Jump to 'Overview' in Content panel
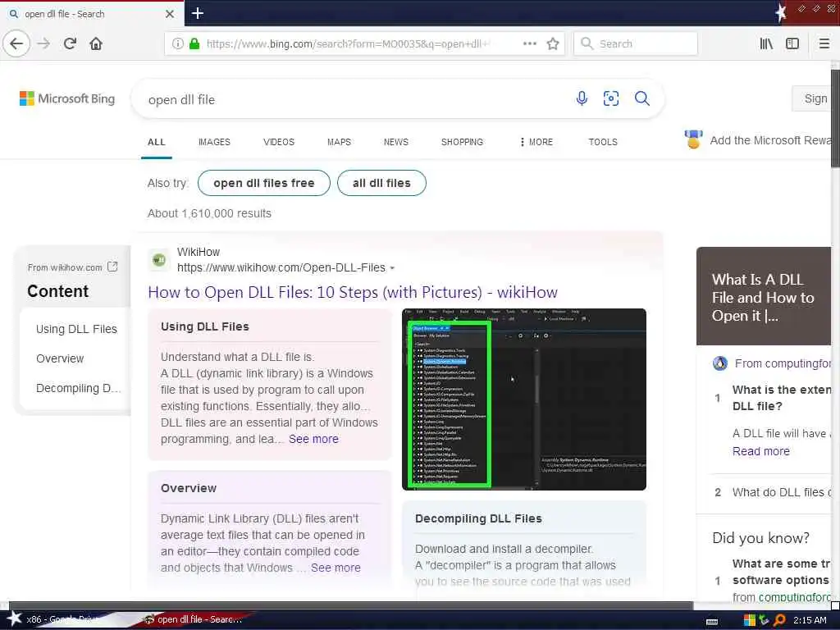The width and height of the screenshot is (840, 630). pos(60,358)
